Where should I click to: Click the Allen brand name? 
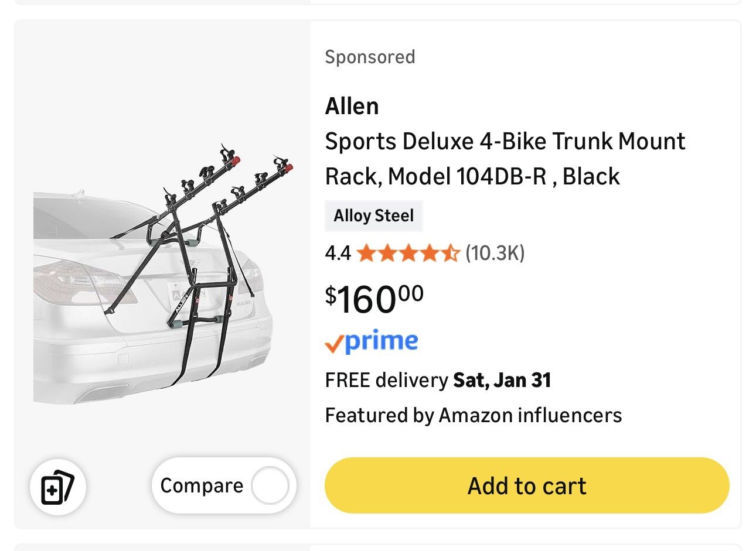tap(352, 107)
